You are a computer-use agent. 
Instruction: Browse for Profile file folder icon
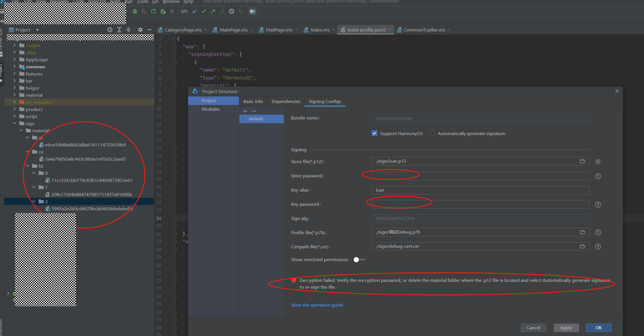coord(582,232)
